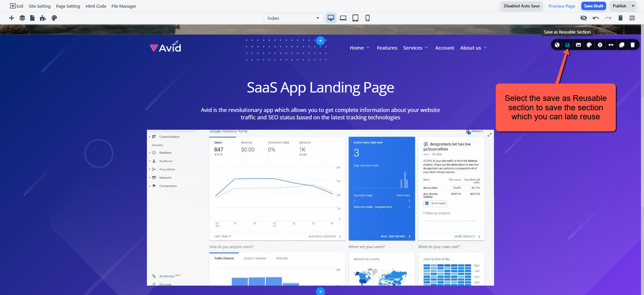Click the SaaS App Landing Page heading

click(x=320, y=87)
